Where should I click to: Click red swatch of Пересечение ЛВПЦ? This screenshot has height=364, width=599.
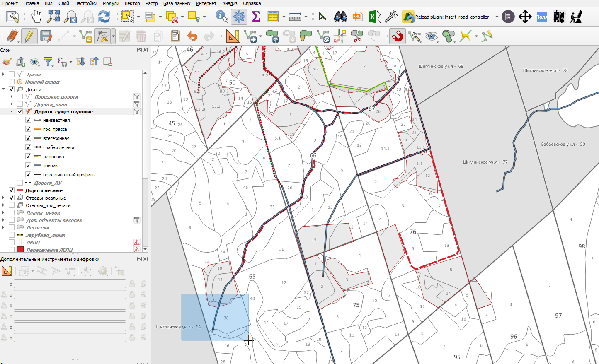point(20,250)
